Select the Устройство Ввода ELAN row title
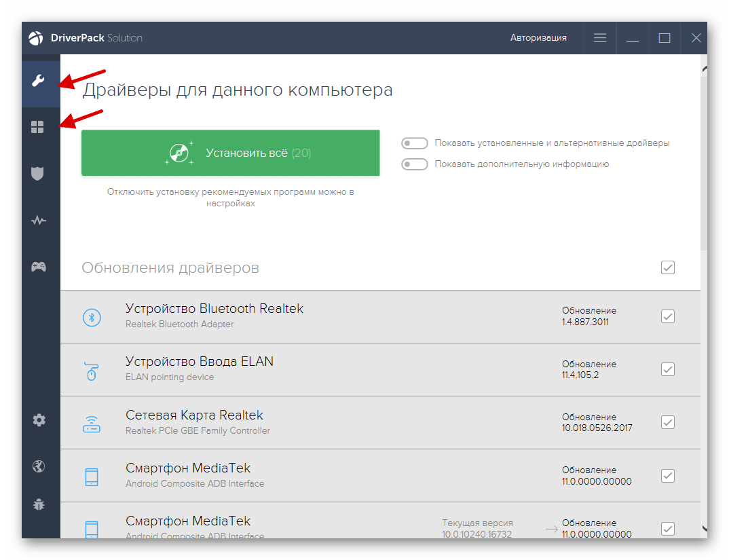Image resolution: width=729 pixels, height=560 pixels. tap(200, 361)
